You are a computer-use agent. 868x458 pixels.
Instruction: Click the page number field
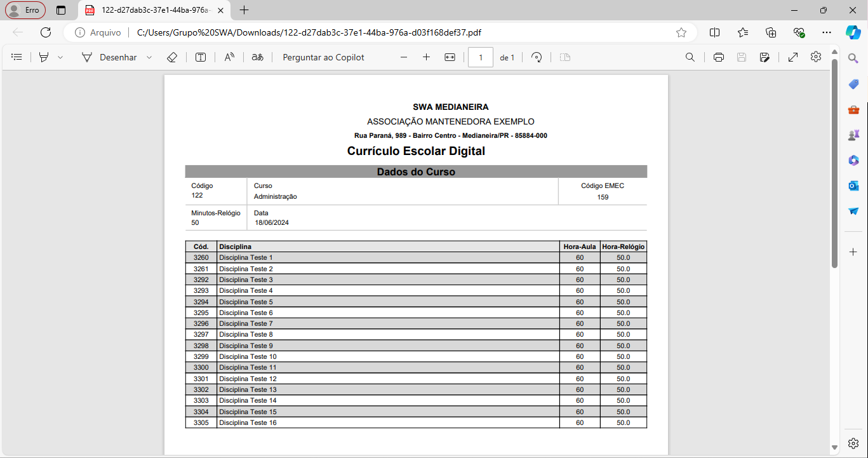pos(481,57)
